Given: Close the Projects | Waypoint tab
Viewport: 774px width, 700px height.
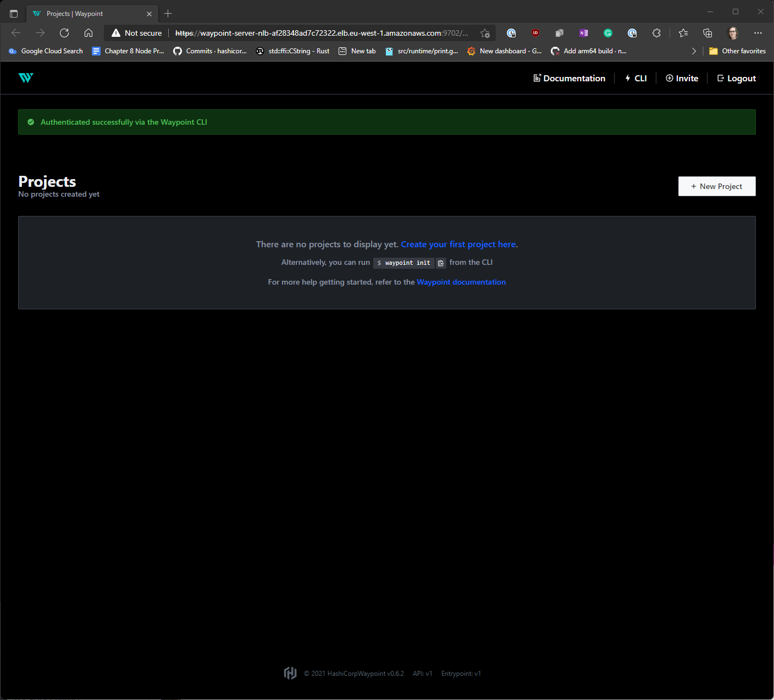Looking at the screenshot, I should pyautogui.click(x=149, y=14).
